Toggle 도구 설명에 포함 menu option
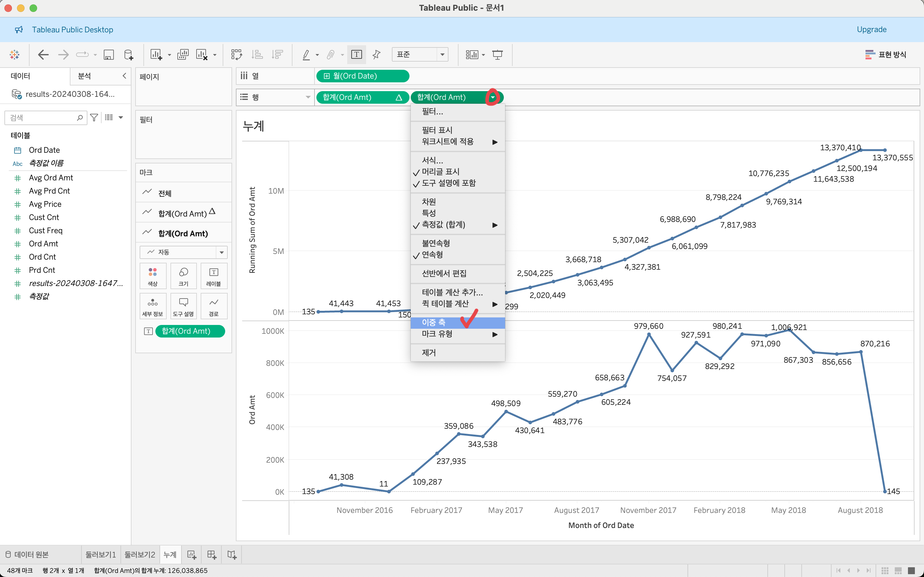The image size is (924, 577). tap(448, 183)
